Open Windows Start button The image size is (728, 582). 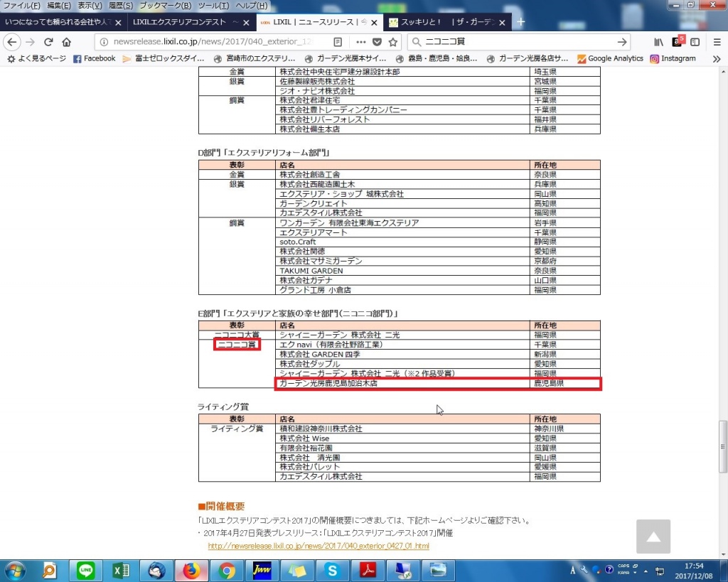tap(15, 571)
